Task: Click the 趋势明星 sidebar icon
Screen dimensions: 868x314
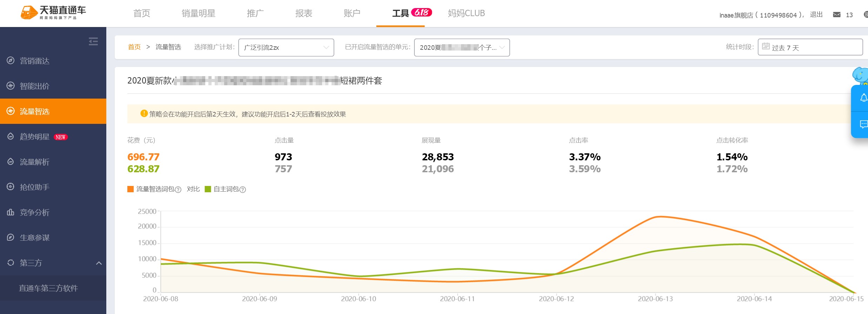Action: point(11,136)
